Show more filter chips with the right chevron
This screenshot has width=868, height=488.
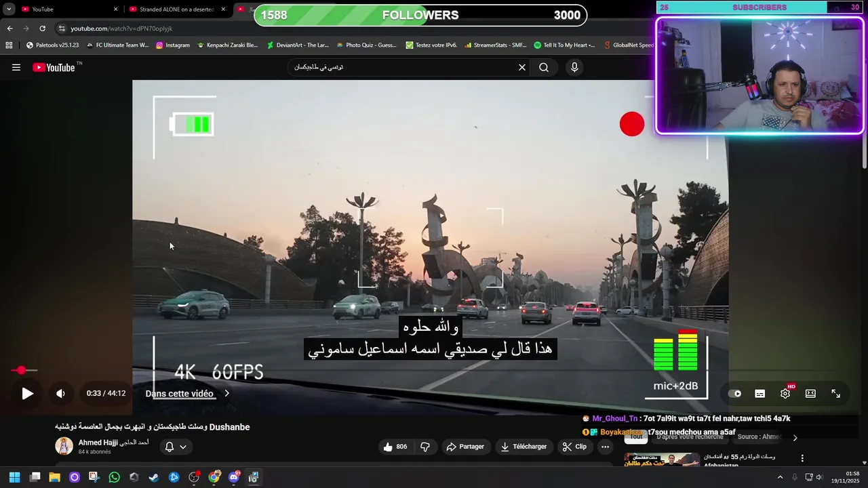click(x=795, y=438)
